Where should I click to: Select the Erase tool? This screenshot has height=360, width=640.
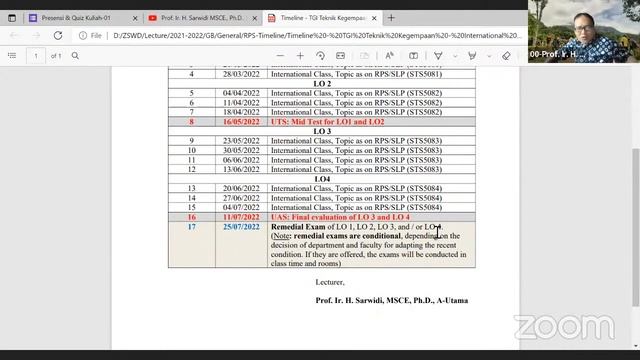coord(506,56)
